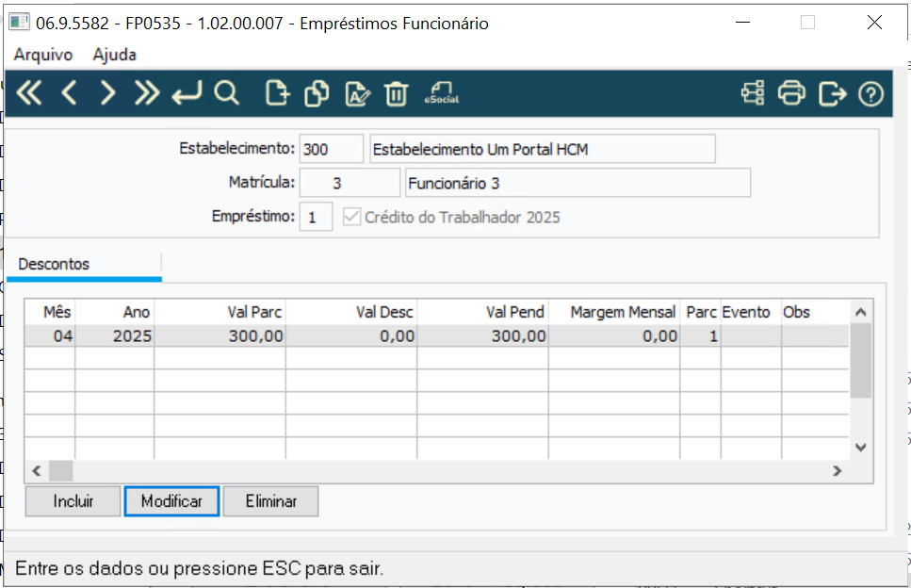911x588 pixels.
Task: Open the eSocial toolbar icon
Action: (442, 93)
